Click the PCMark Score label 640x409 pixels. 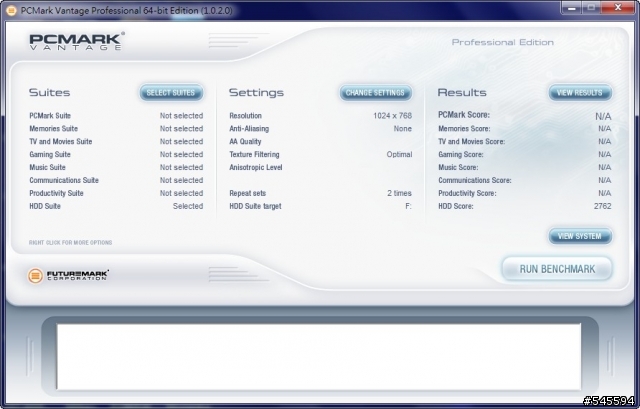click(x=464, y=115)
